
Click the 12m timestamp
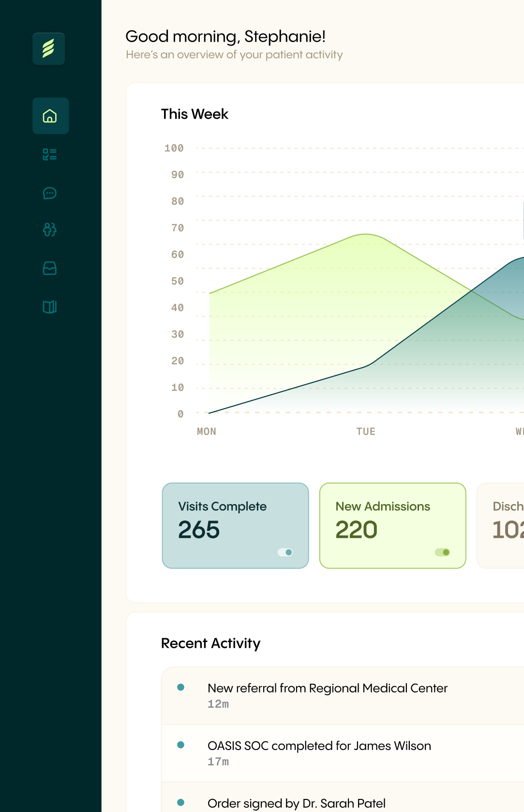pyautogui.click(x=218, y=704)
